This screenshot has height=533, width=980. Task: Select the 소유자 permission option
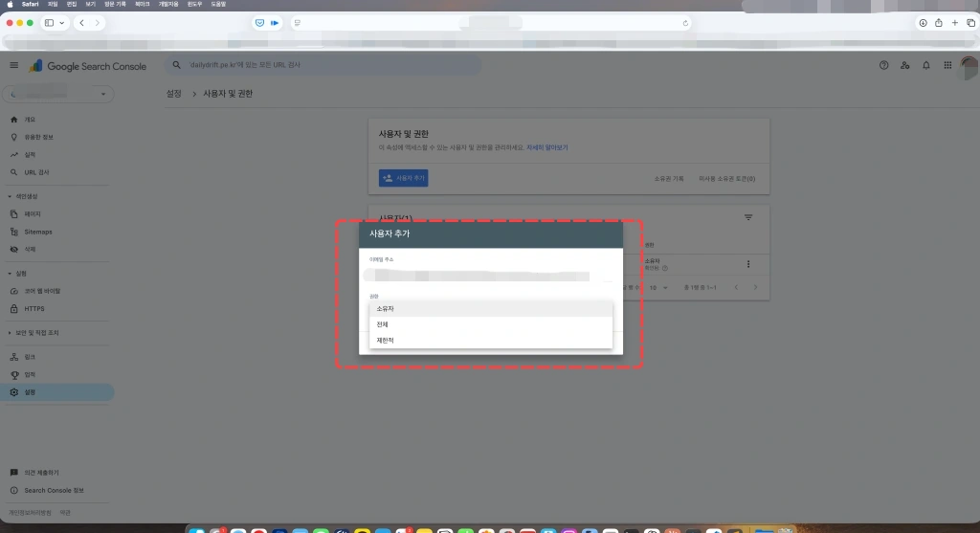(x=386, y=309)
